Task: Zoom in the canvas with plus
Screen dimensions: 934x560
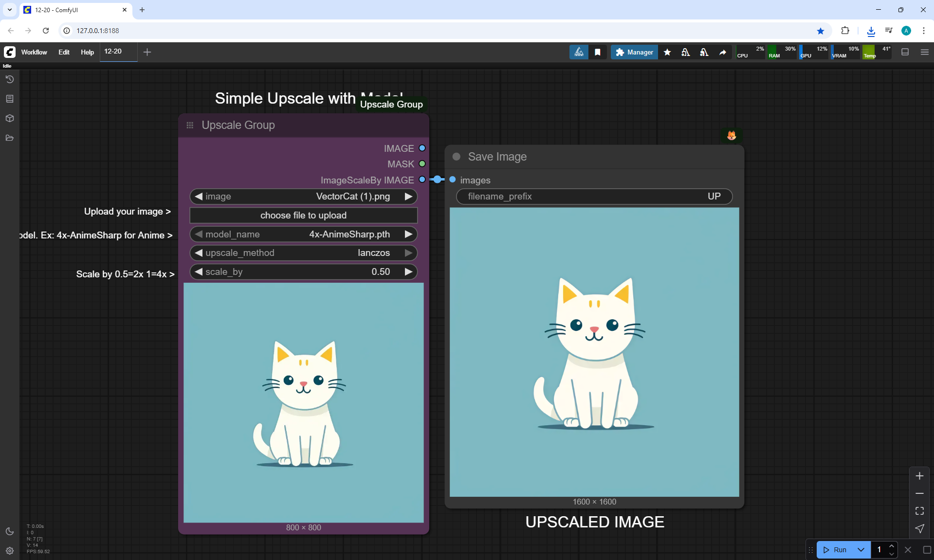Action: tap(919, 476)
